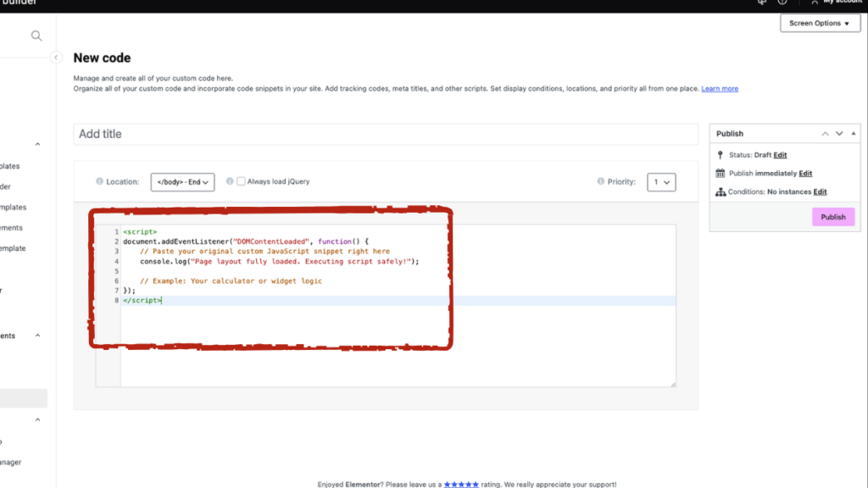Collapse the second sidebar section chevron
868x488 pixels.
coord(37,335)
